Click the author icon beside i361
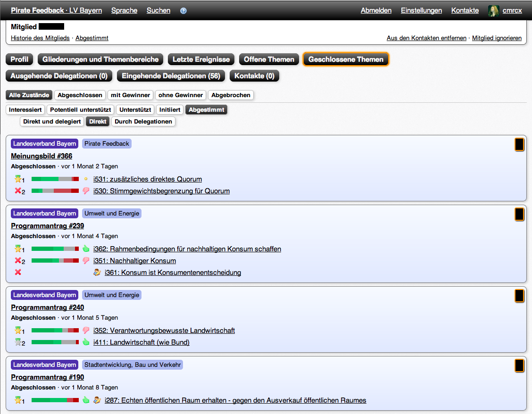The image size is (532, 414). (97, 273)
